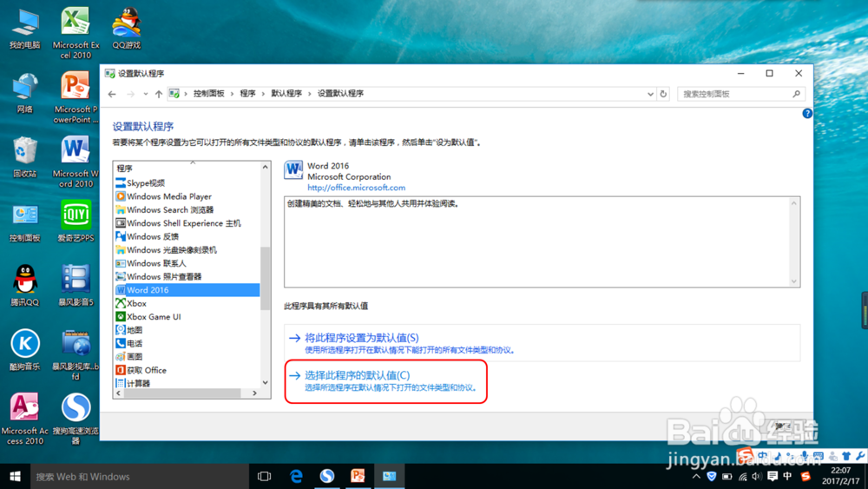Click 将此程序设置为默认值(S)
This screenshot has width=868, height=489.
click(x=361, y=338)
